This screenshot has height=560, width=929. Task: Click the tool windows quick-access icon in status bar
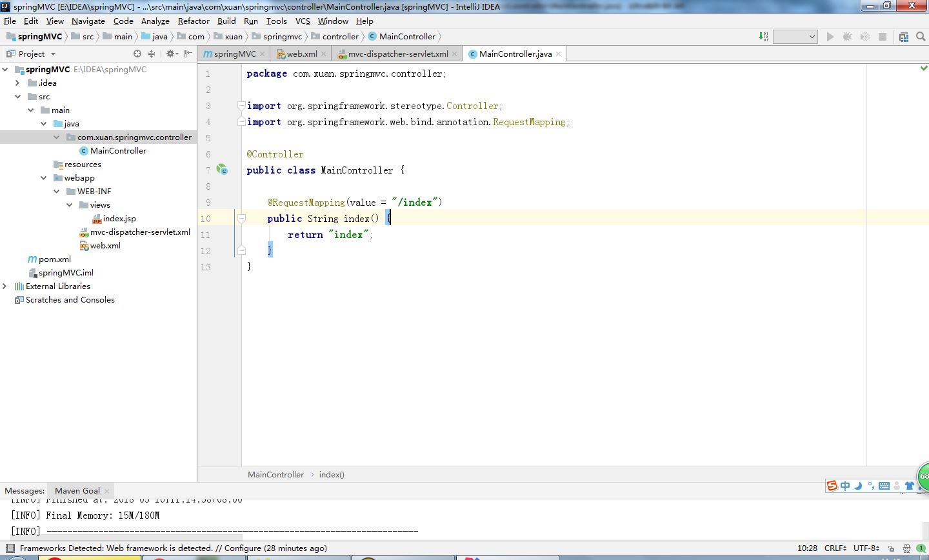click(10, 548)
